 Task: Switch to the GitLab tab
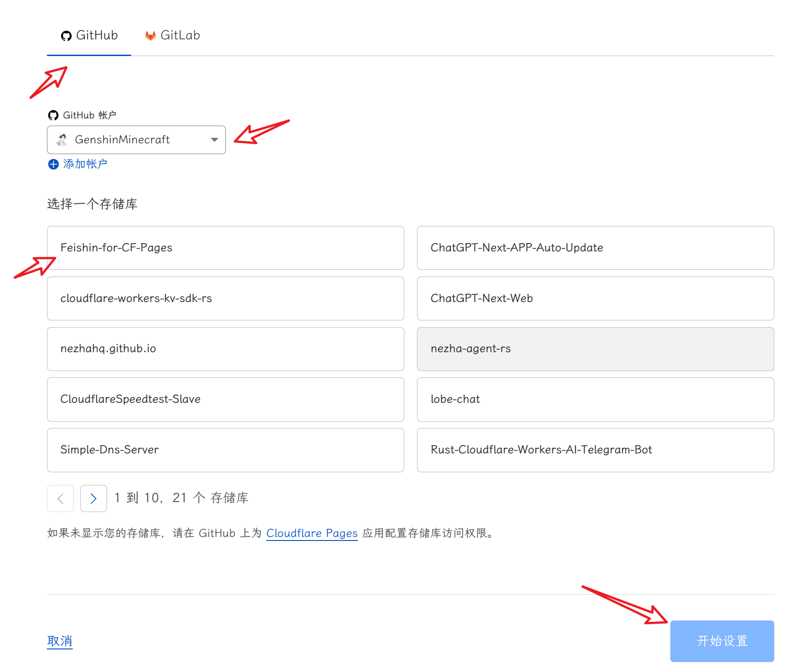173,36
